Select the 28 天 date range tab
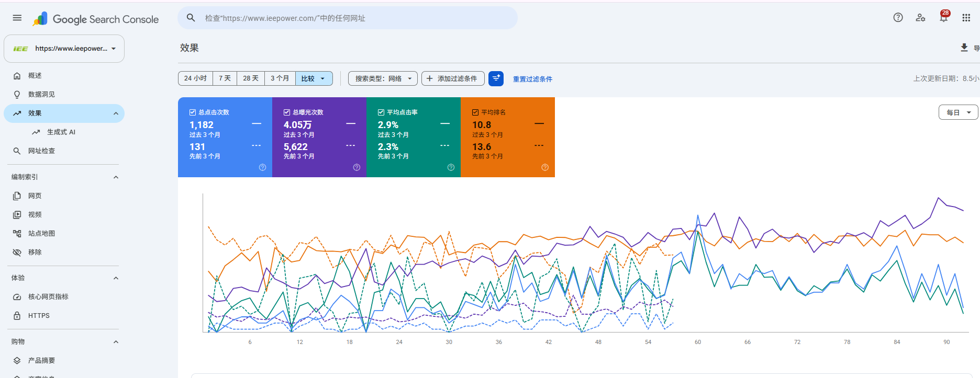980x378 pixels. tap(251, 78)
